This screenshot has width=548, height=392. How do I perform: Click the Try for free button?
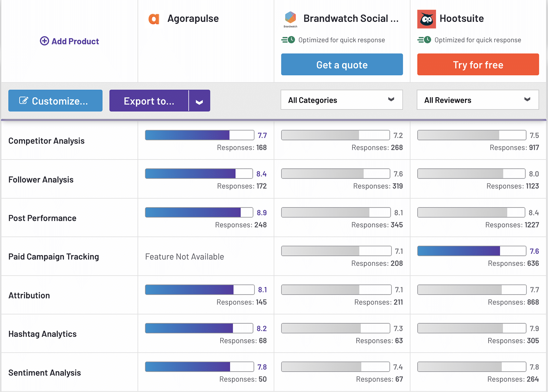[478, 64]
